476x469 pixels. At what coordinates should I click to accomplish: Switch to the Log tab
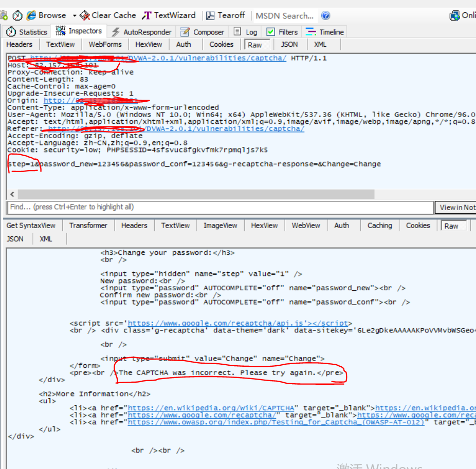click(x=246, y=32)
